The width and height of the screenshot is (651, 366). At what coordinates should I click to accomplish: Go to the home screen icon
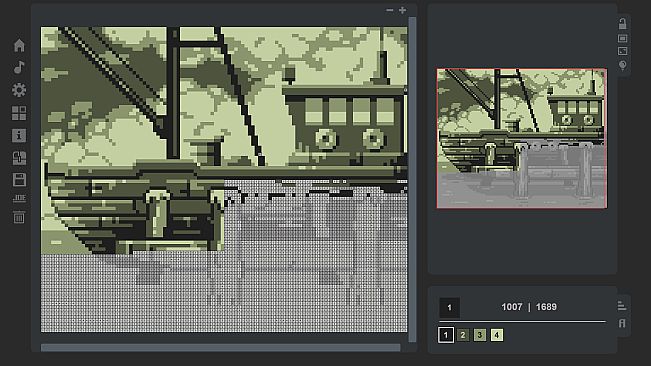[x=19, y=45]
